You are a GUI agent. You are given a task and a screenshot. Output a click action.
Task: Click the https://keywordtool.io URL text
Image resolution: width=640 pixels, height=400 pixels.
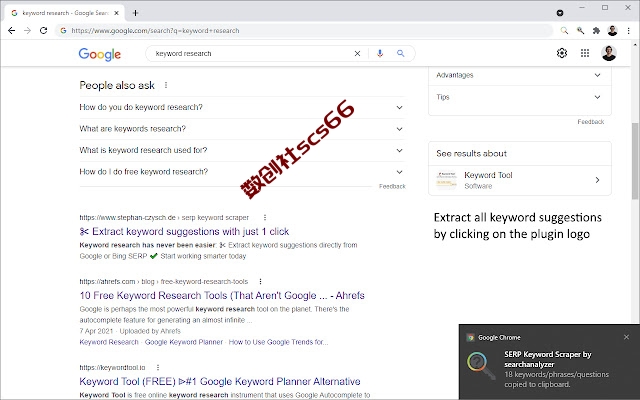coord(112,367)
